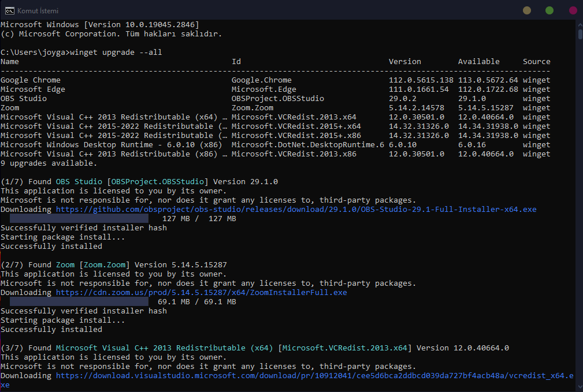Click the scrollbar up arrow
The image size is (583, 392).
[580, 24]
